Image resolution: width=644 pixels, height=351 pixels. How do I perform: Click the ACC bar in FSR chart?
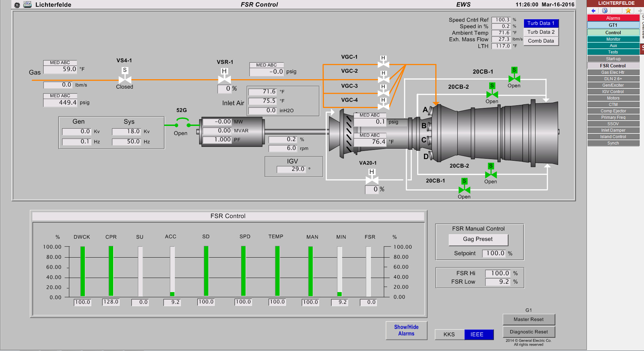(x=172, y=271)
